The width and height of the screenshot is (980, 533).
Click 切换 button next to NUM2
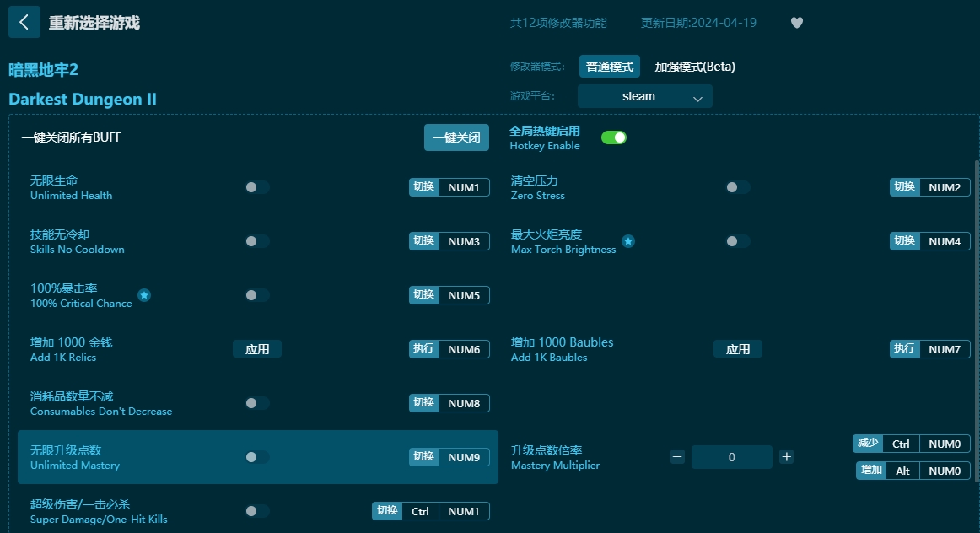[x=904, y=187]
